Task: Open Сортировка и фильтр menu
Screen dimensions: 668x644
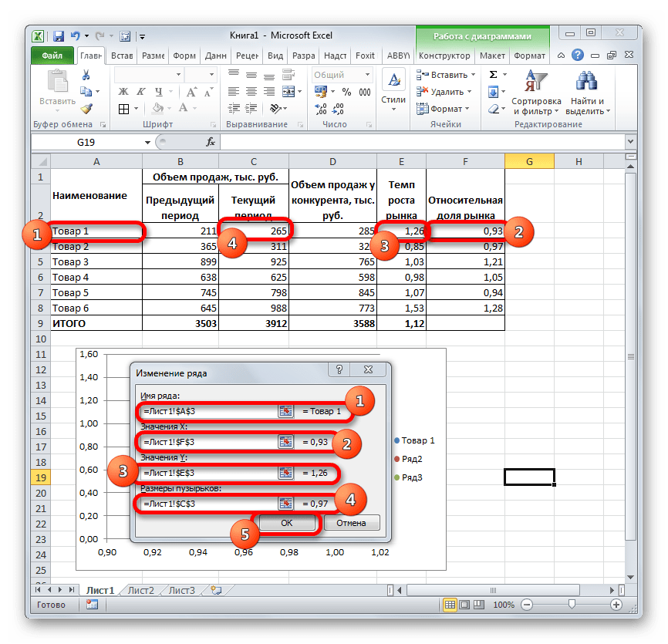Action: 536,93
